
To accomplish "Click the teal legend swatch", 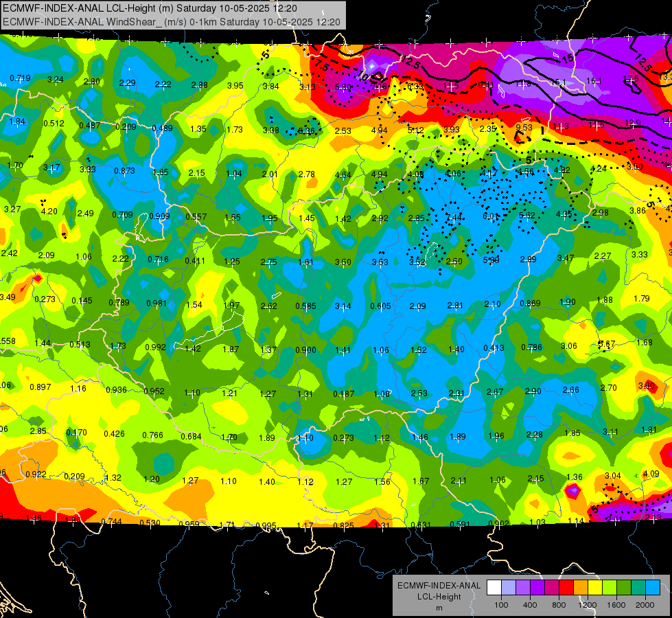I will pyautogui.click(x=638, y=588).
